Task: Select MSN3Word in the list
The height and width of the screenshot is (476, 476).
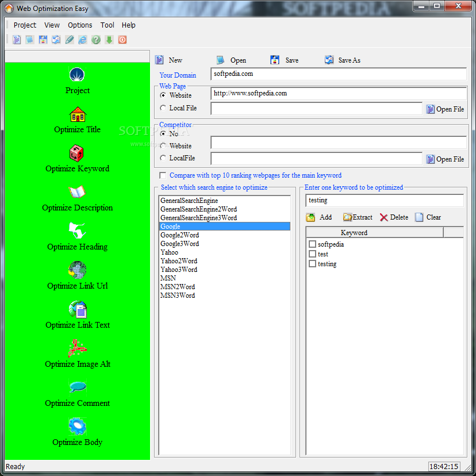Action: tap(225, 295)
